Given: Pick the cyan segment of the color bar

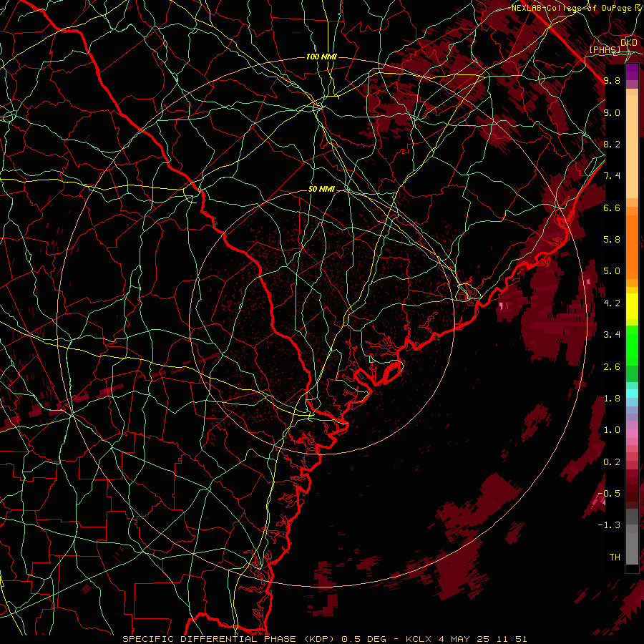Looking at the screenshot, I should [x=632, y=394].
